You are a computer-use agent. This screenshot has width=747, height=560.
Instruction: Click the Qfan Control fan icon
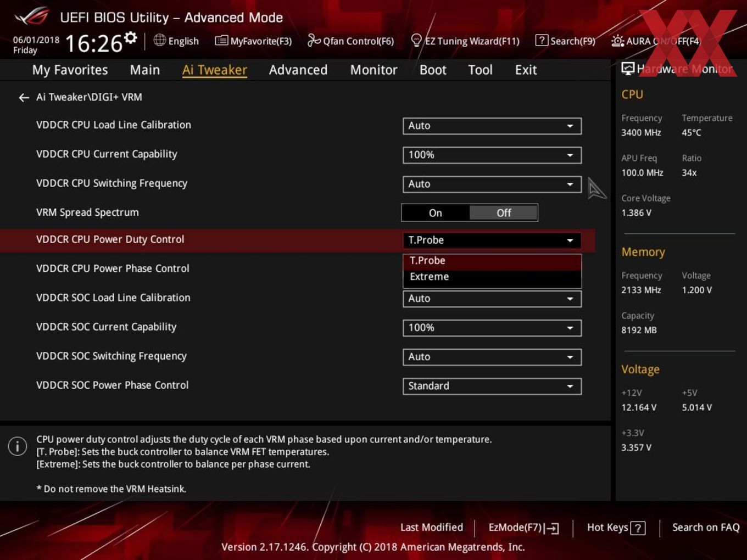314,40
